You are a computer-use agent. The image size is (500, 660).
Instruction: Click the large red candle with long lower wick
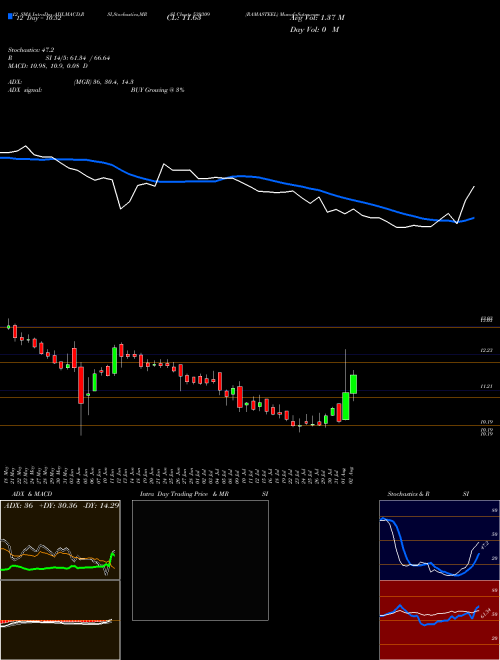tap(81, 385)
